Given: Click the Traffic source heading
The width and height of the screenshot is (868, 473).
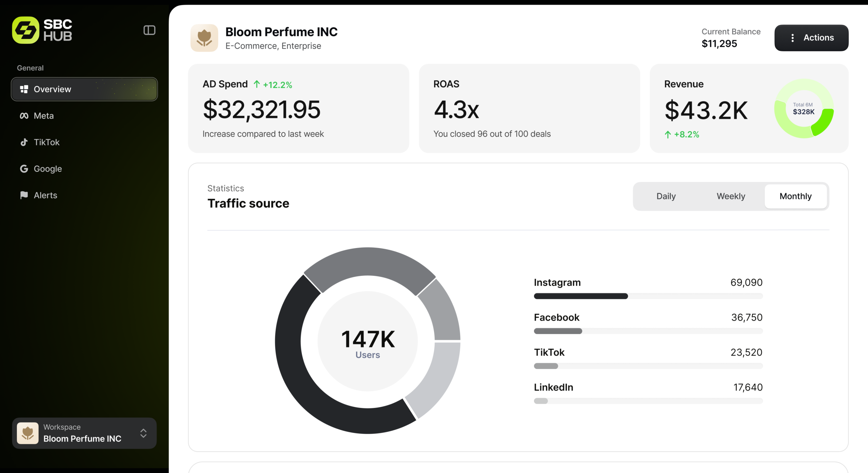Looking at the screenshot, I should tap(248, 203).
